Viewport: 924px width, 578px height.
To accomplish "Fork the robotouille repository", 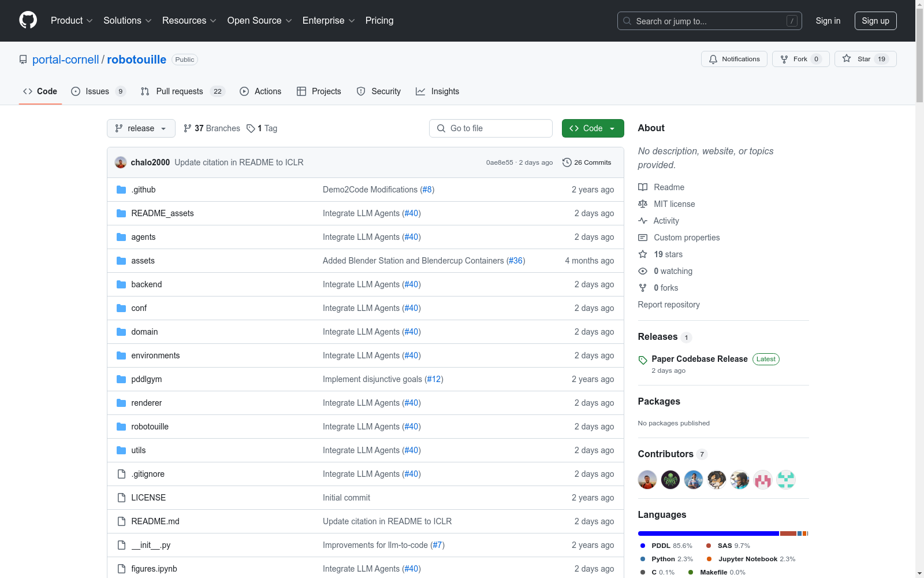I will 800,59.
